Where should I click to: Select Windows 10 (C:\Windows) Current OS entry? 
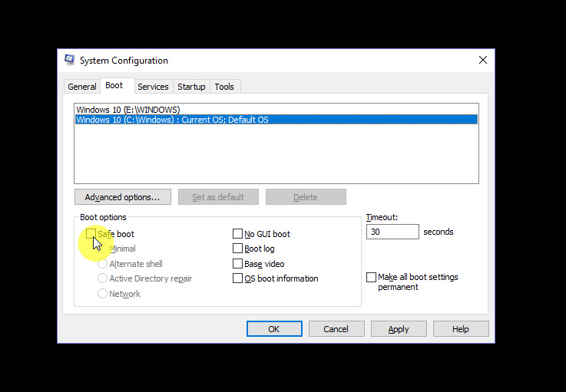click(276, 120)
